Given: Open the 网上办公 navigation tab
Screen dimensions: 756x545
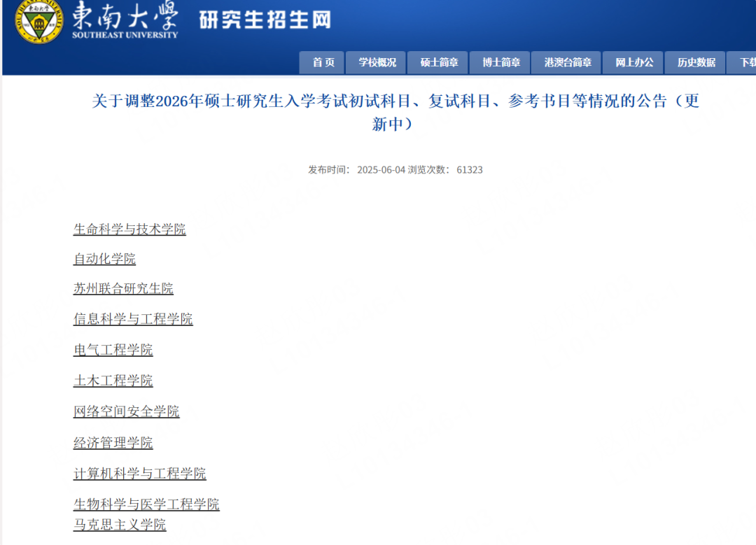Looking at the screenshot, I should click(633, 63).
